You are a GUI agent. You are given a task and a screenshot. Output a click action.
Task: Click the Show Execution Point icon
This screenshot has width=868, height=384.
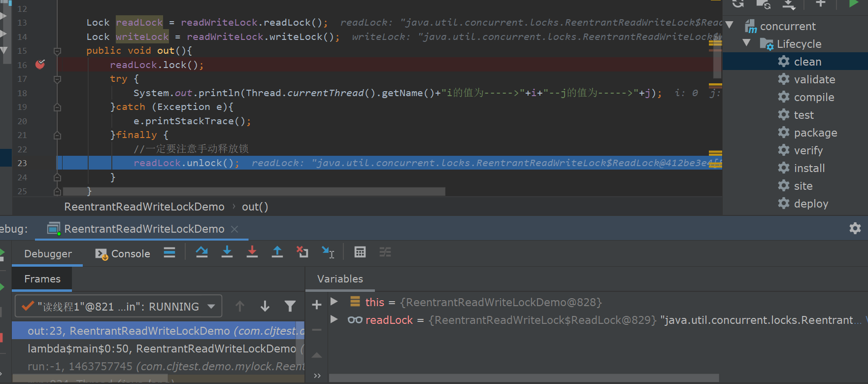169,252
